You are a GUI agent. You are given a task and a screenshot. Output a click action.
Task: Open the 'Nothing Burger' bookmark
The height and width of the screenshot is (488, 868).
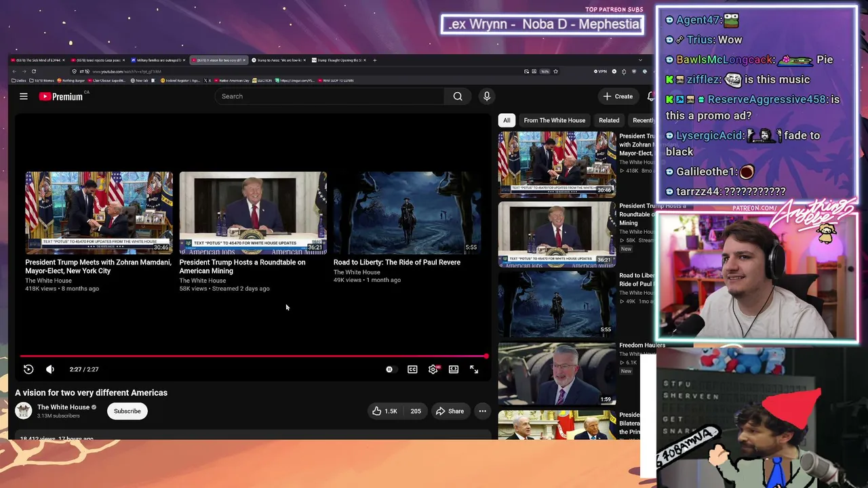point(71,81)
